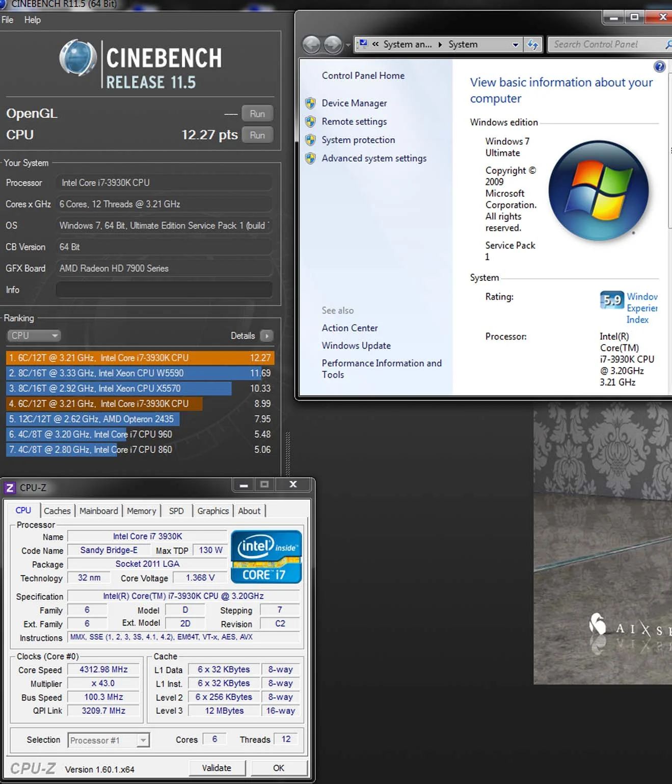This screenshot has width=672, height=784.
Task: Open the Help menu in Cinebench
Action: click(x=33, y=20)
